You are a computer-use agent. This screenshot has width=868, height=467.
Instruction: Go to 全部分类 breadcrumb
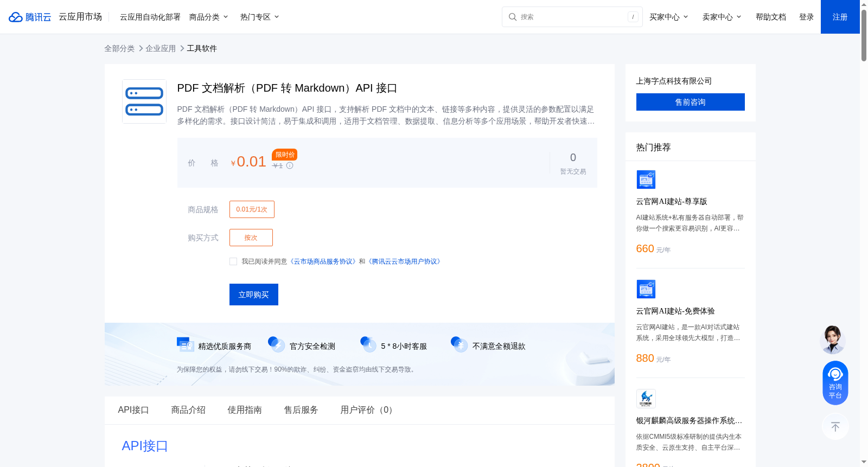click(x=119, y=48)
